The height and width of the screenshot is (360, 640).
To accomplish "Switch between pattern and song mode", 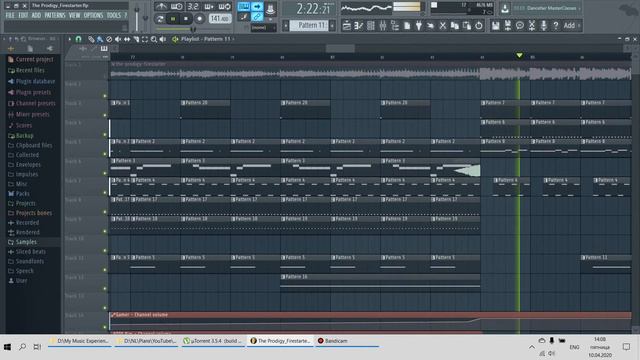I will 160,19.
